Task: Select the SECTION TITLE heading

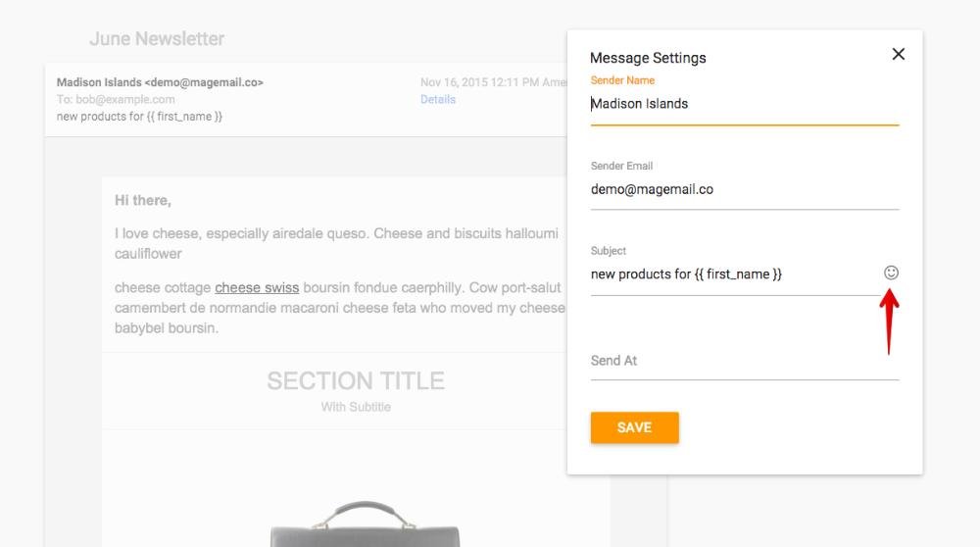Action: 355,381
